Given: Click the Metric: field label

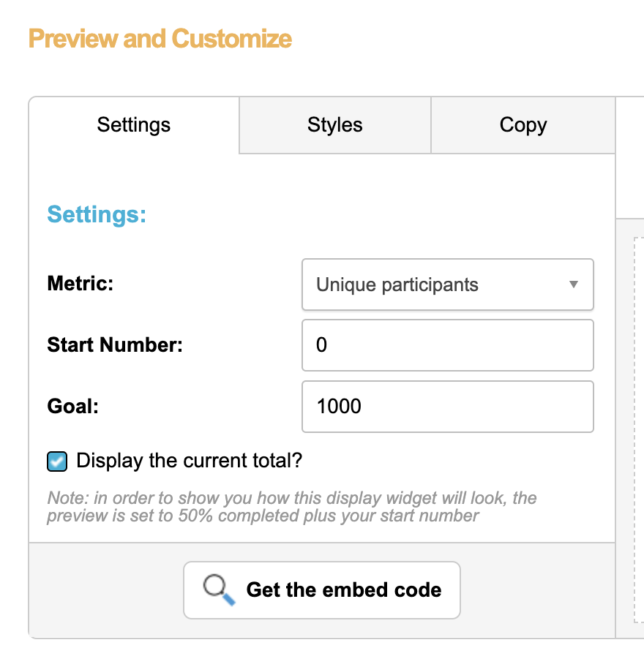Looking at the screenshot, I should (80, 283).
